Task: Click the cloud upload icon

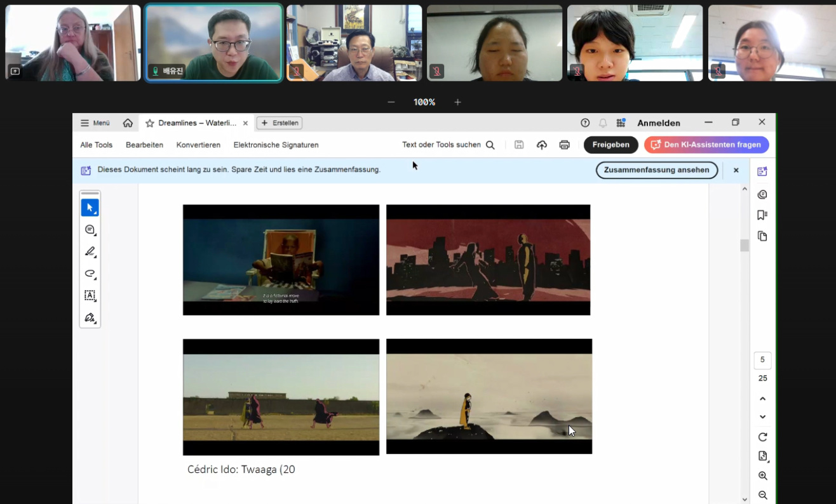Action: pos(542,145)
